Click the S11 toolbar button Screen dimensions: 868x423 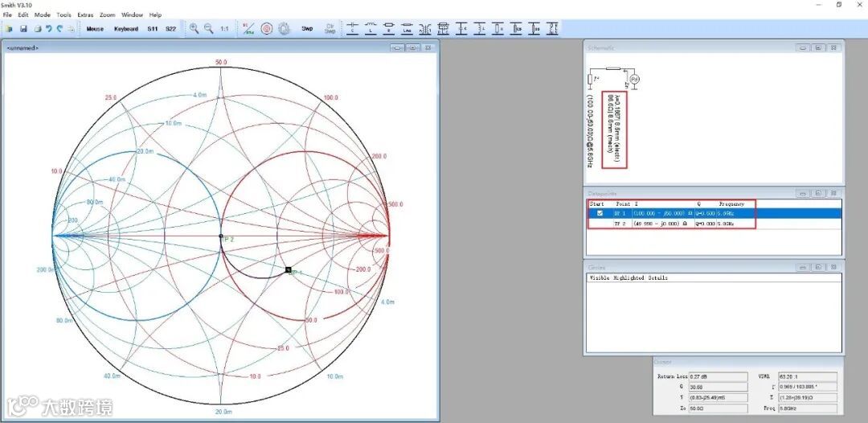point(152,29)
